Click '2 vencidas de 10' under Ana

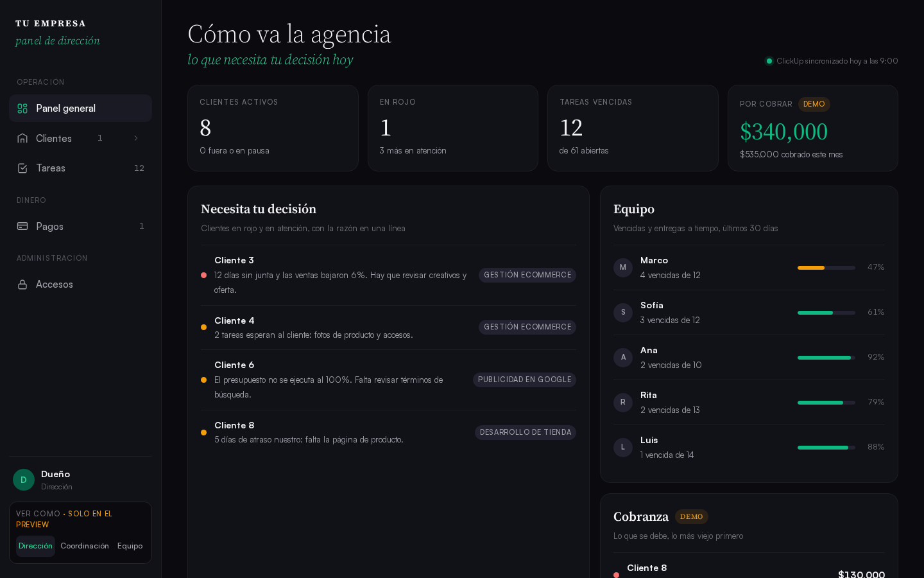(671, 365)
